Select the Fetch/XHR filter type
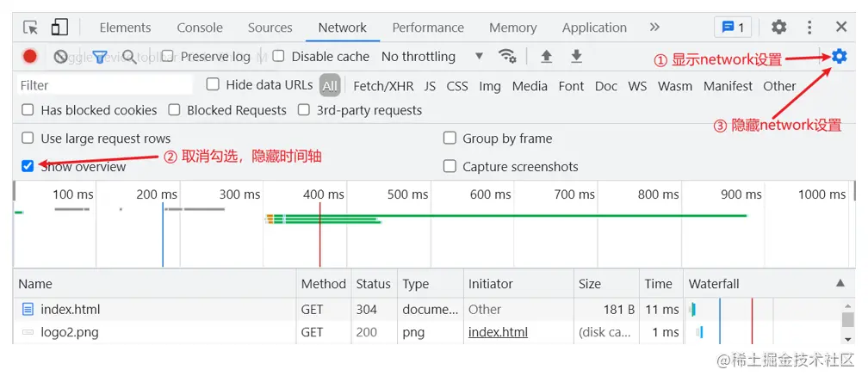Screen dimensions: 868x382 383,86
